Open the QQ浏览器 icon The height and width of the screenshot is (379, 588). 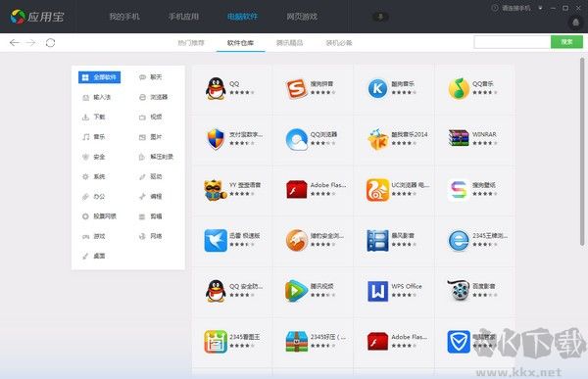pos(296,139)
